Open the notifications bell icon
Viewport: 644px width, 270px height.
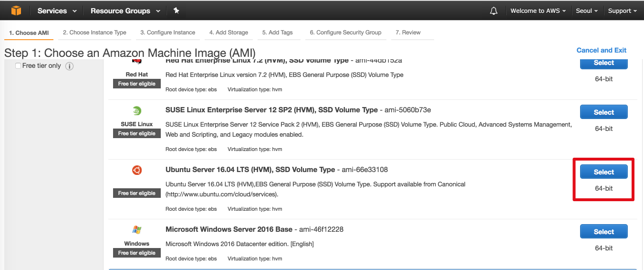tap(494, 11)
